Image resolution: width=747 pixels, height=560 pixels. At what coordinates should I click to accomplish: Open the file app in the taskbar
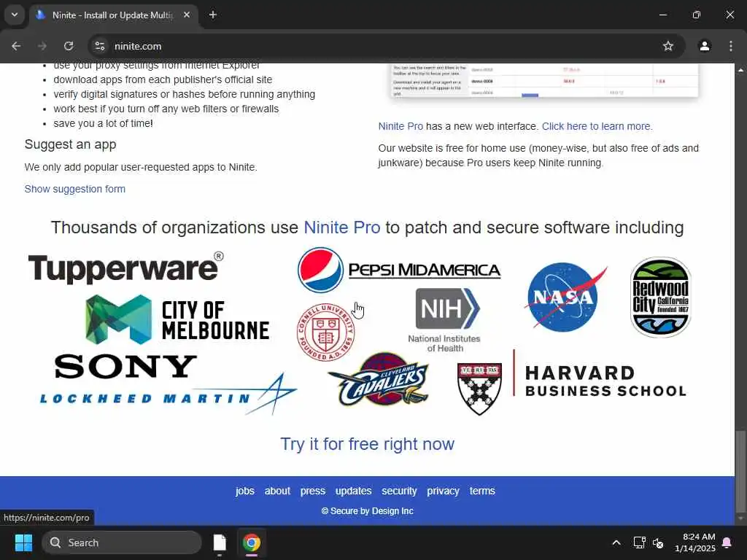[x=220, y=542]
